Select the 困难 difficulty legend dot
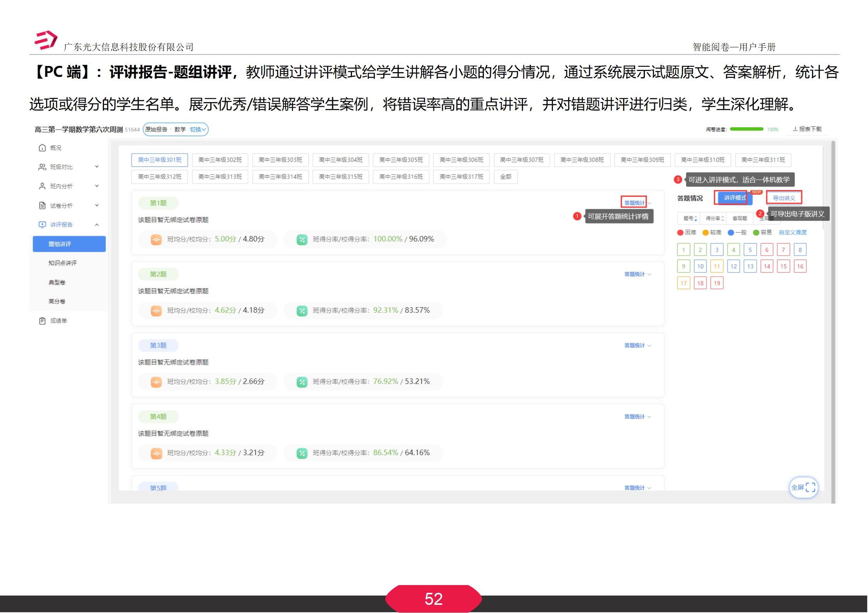Viewport: 868px width, 613px height. (680, 232)
